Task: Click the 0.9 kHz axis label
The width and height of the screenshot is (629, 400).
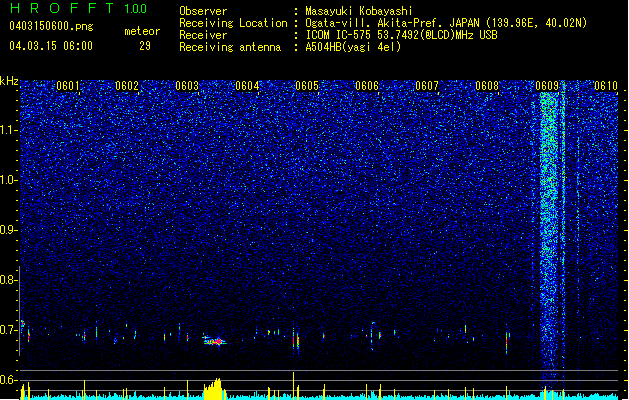Action: tap(9, 230)
